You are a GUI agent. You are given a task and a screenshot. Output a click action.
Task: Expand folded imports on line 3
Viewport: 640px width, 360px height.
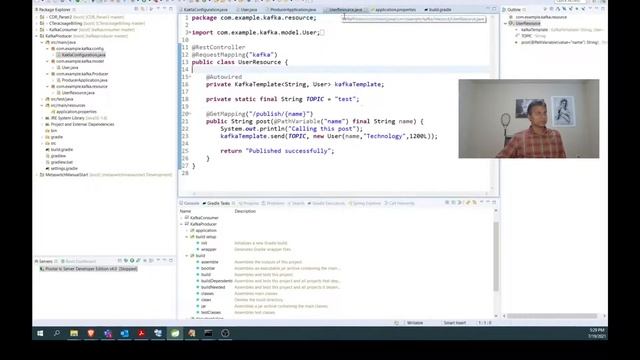189,32
